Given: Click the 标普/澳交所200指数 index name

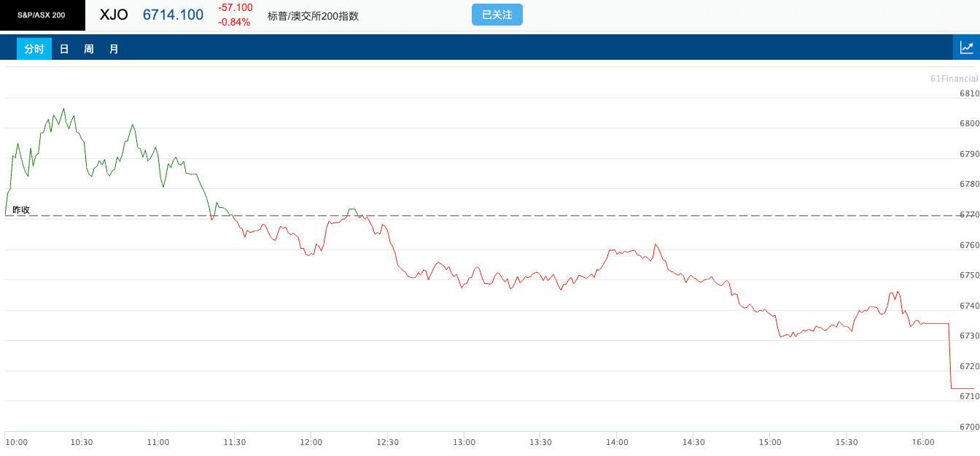Looking at the screenshot, I should [x=313, y=15].
